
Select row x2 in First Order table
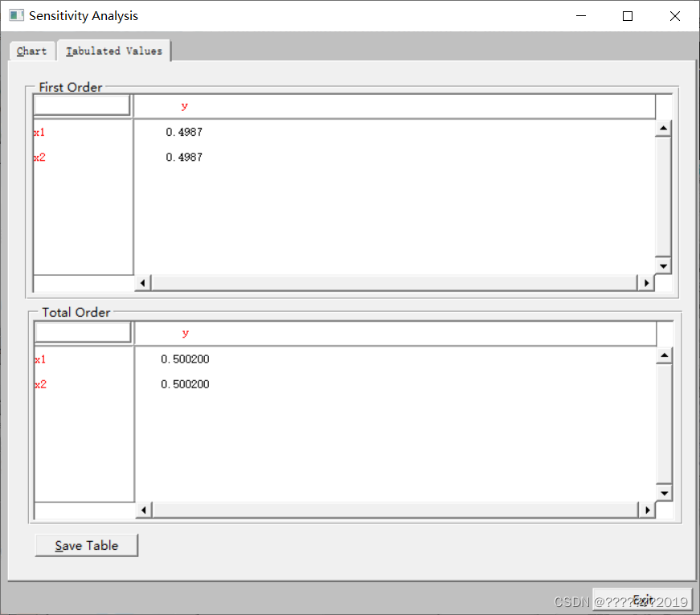pos(39,158)
